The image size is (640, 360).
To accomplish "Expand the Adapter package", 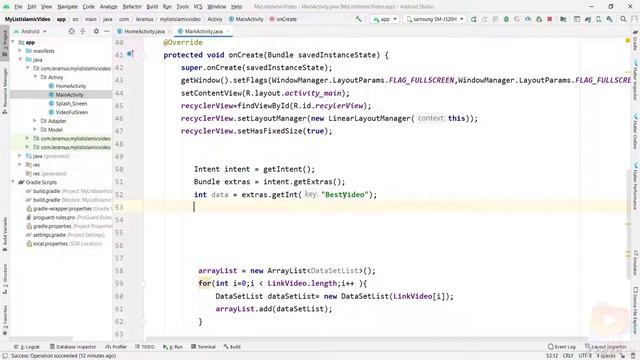I will (x=35, y=121).
